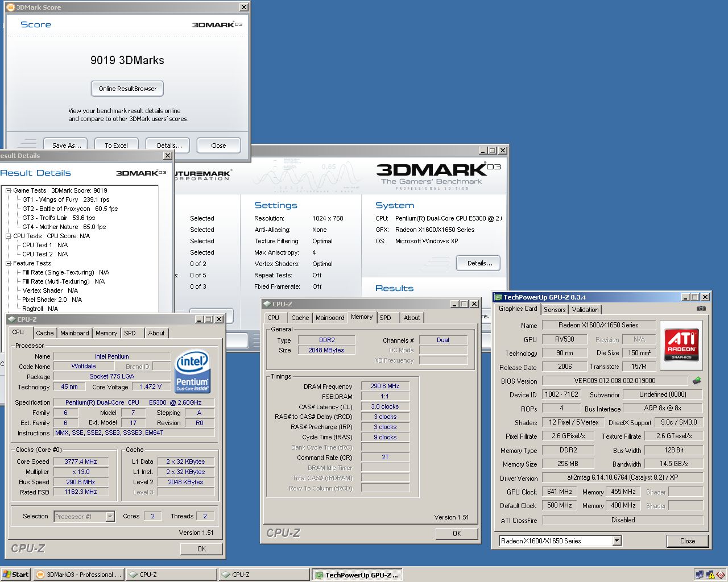This screenshot has height=582, width=728.
Task: Click the Intel Pentium logo in CPU-Z
Action: point(192,371)
